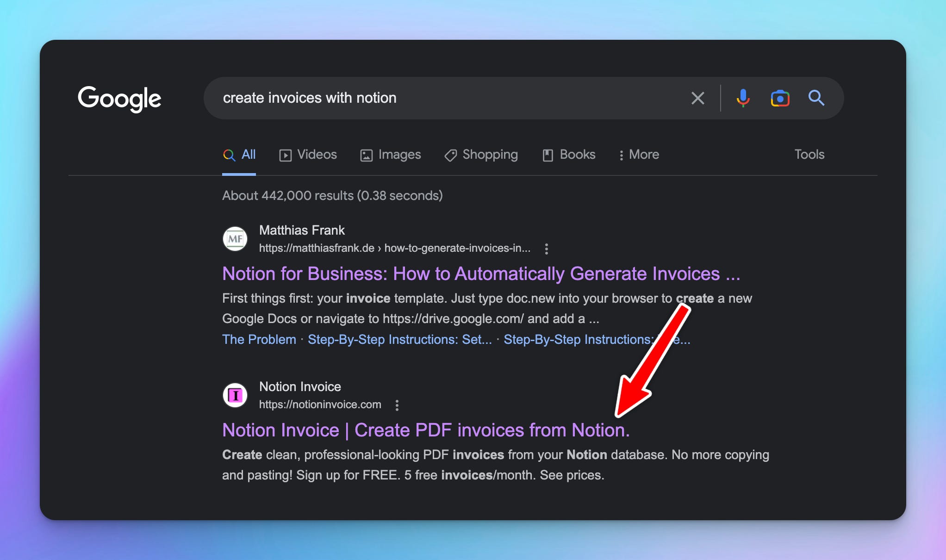Submit search with the magnifying glass icon
The width and height of the screenshot is (946, 560).
click(816, 98)
